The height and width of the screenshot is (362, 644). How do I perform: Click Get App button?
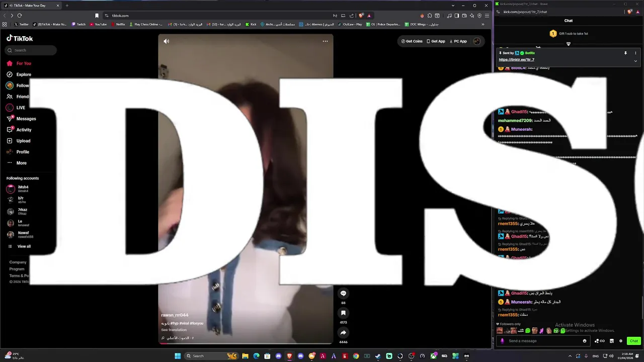436,41
